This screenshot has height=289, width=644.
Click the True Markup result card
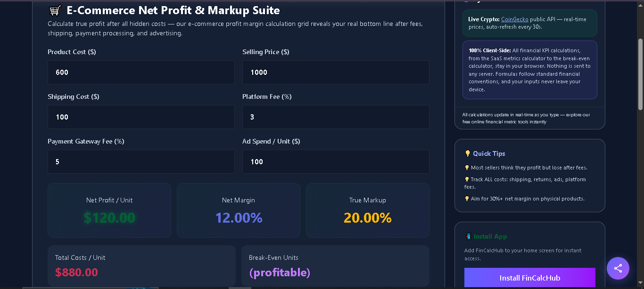368,210
